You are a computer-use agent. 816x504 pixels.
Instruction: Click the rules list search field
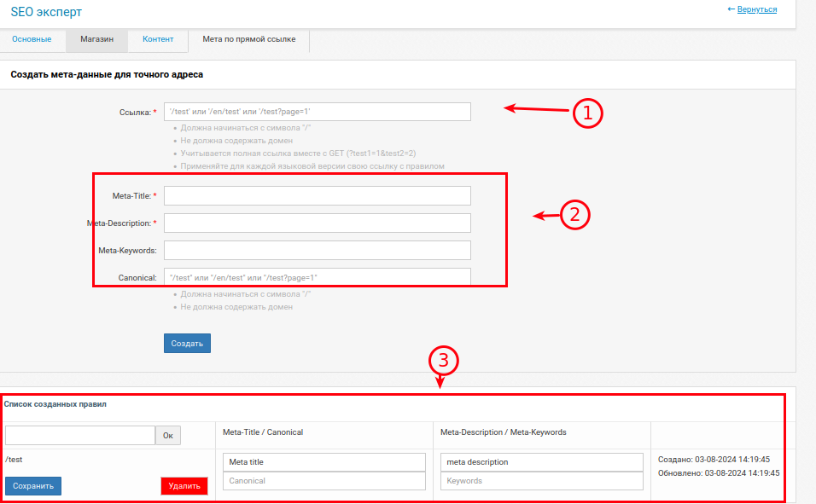[80, 435]
